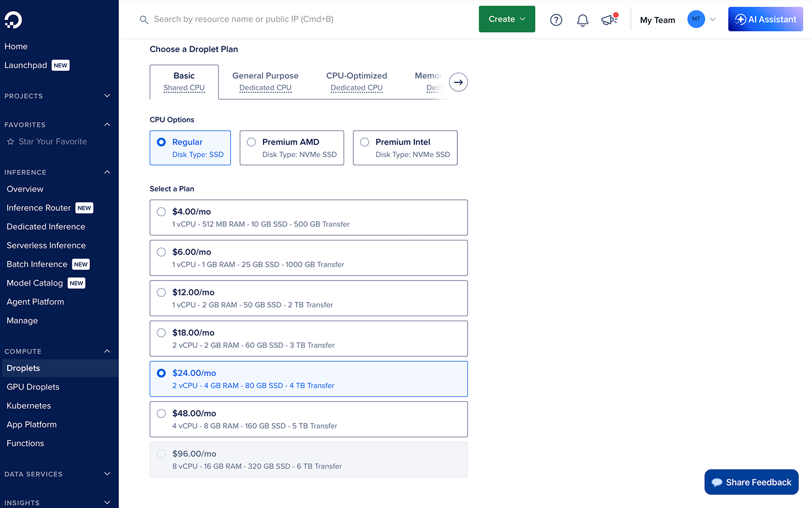Focus the resource search field

click(x=244, y=19)
